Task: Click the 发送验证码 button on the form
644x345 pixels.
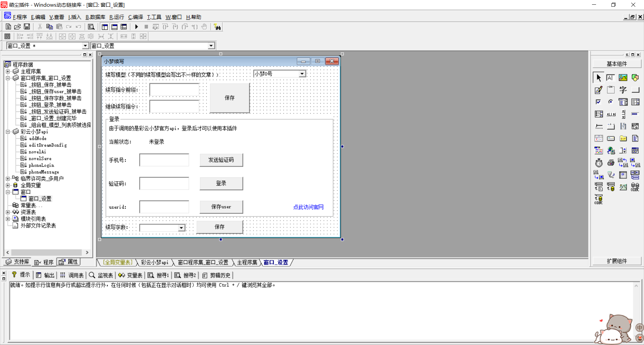Action: (221, 160)
